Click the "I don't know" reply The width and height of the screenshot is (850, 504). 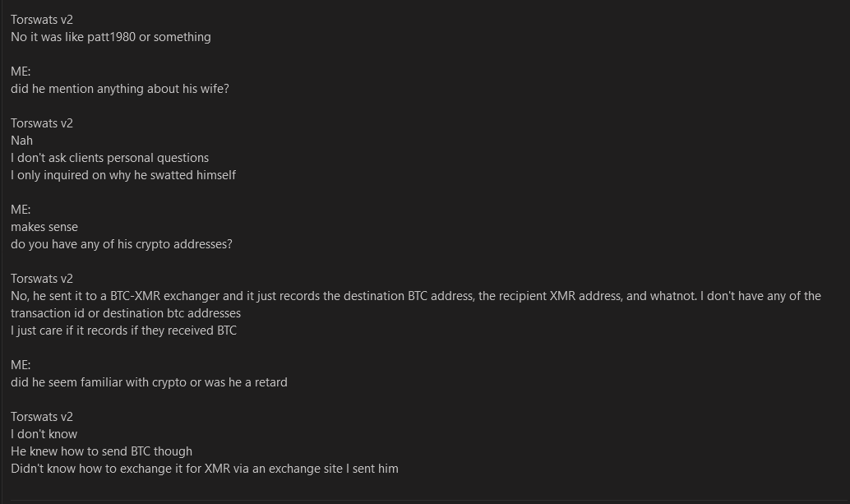click(44, 434)
